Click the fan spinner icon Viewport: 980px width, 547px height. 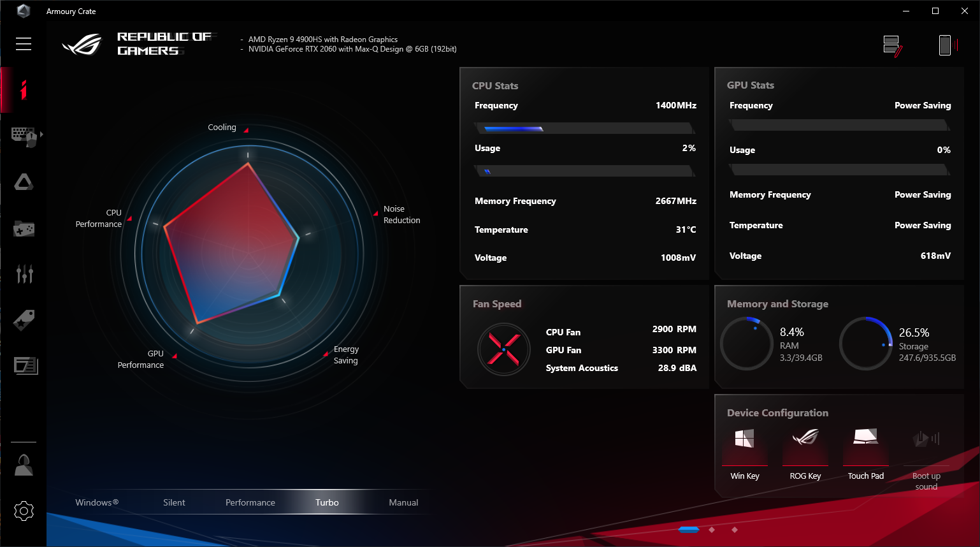pos(503,349)
